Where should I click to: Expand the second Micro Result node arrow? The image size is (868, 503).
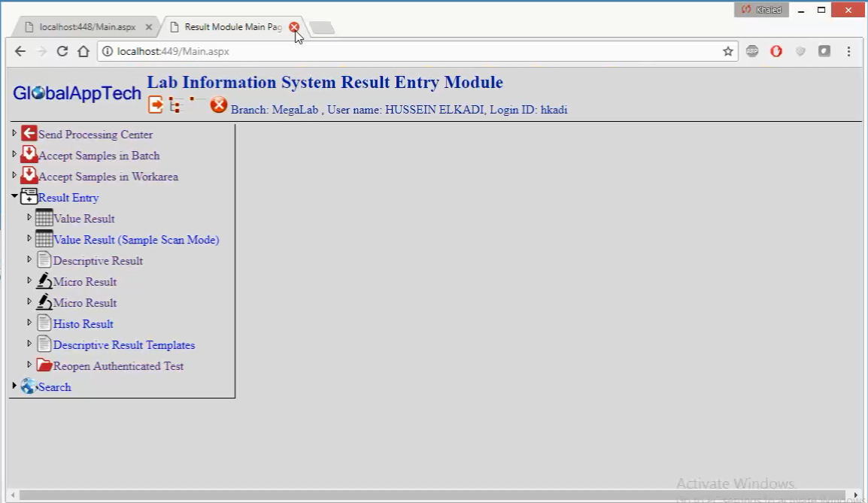pos(29,301)
